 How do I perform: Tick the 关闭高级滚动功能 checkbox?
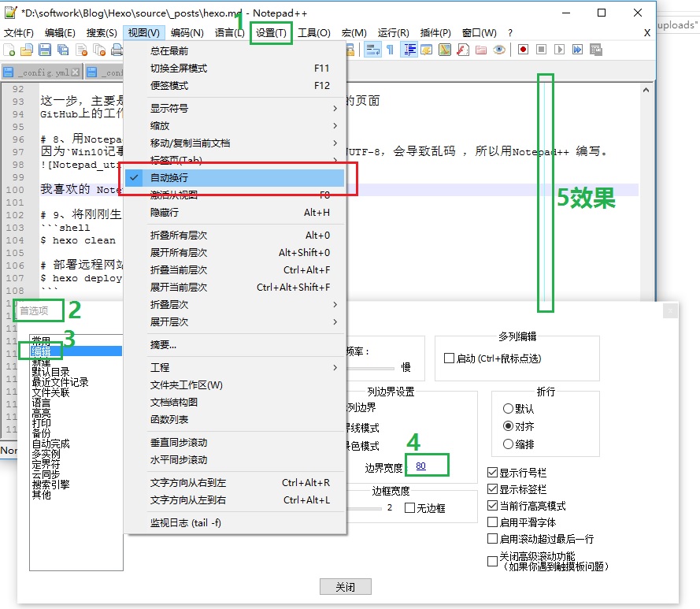[x=492, y=561]
